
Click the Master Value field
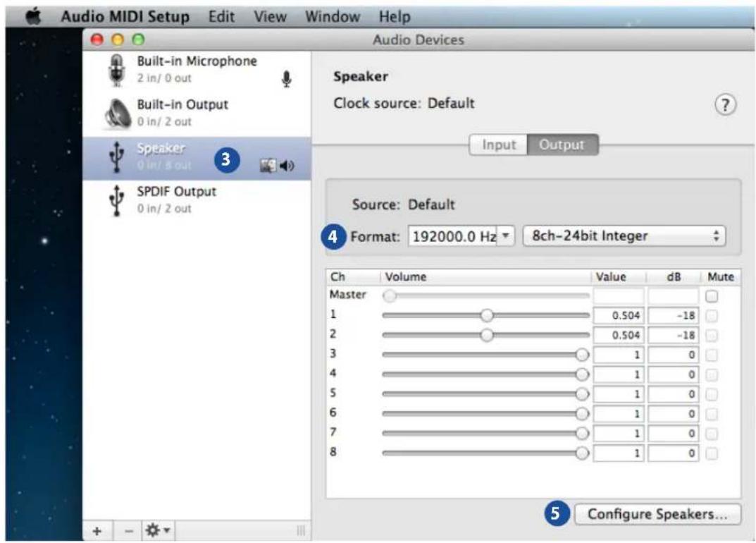click(619, 296)
